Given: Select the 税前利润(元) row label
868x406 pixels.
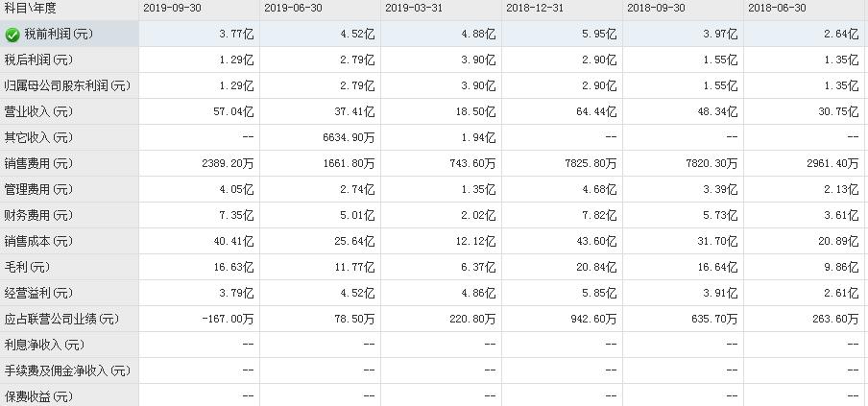Looking at the screenshot, I should pos(59,35).
